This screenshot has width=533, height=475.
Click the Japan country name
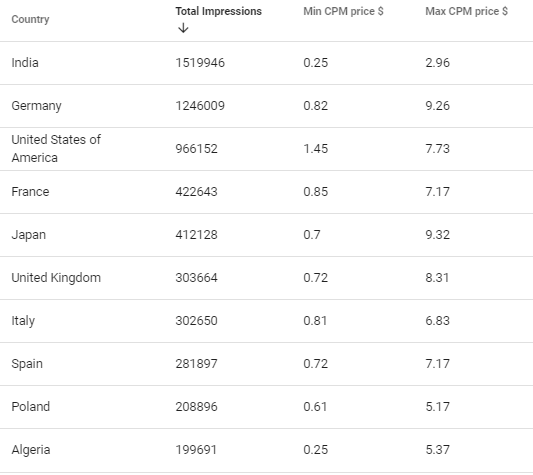[x=29, y=235]
